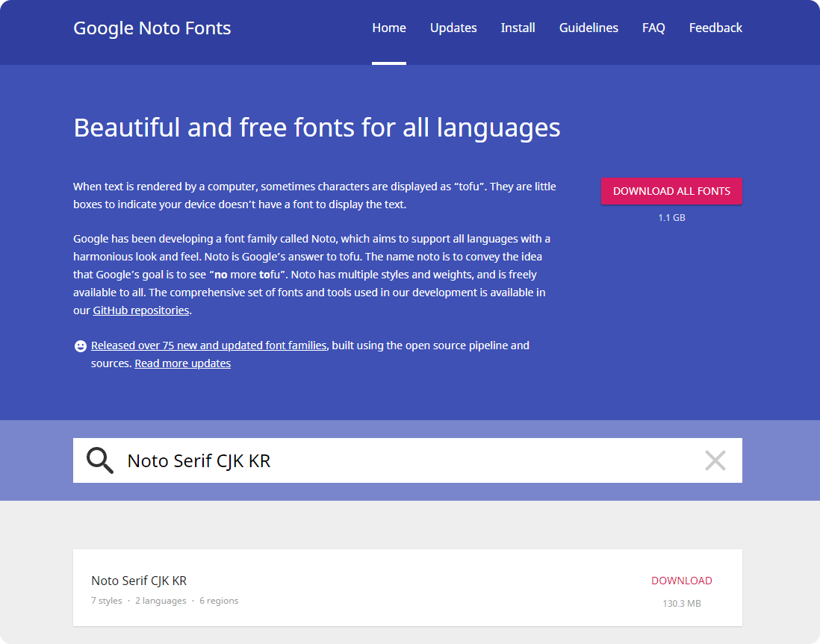Click the 1.1 GB size label
820x644 pixels.
[x=671, y=217]
